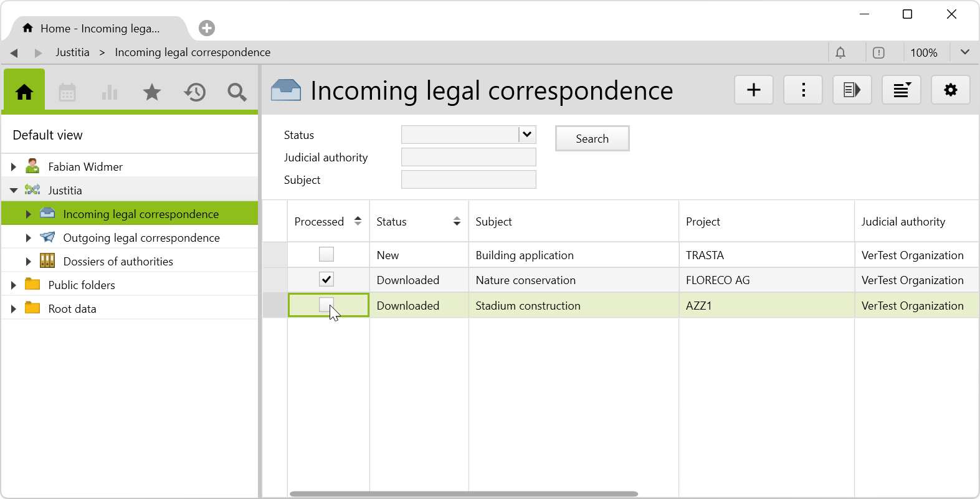This screenshot has height=499, width=980.
Task: Select Outgoing legal correspondence in tree
Action: (141, 238)
